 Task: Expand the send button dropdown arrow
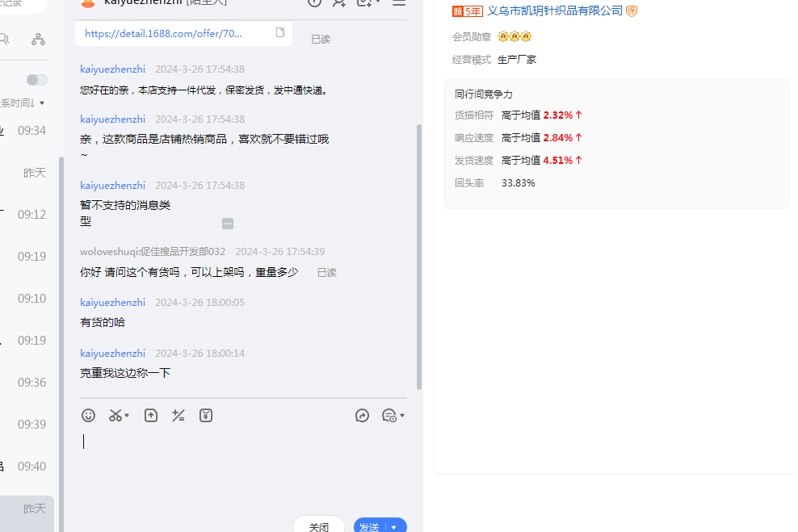pyautogui.click(x=394, y=527)
